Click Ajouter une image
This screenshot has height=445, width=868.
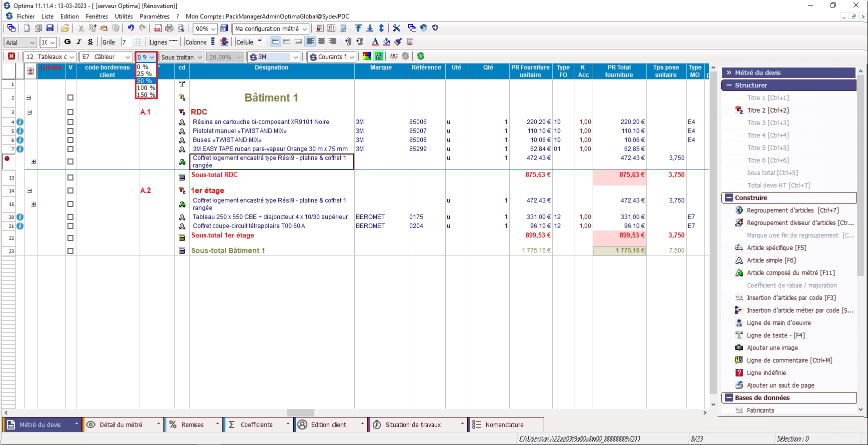click(772, 348)
